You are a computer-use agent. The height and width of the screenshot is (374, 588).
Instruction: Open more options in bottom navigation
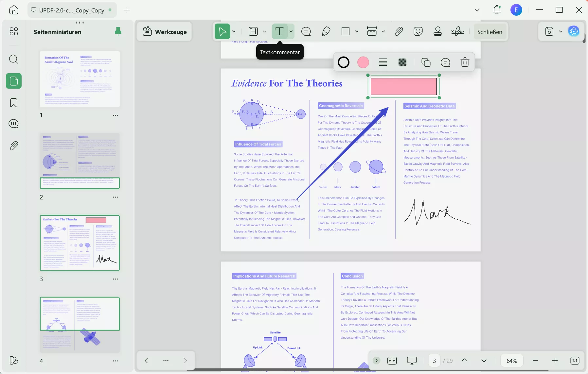(166, 360)
